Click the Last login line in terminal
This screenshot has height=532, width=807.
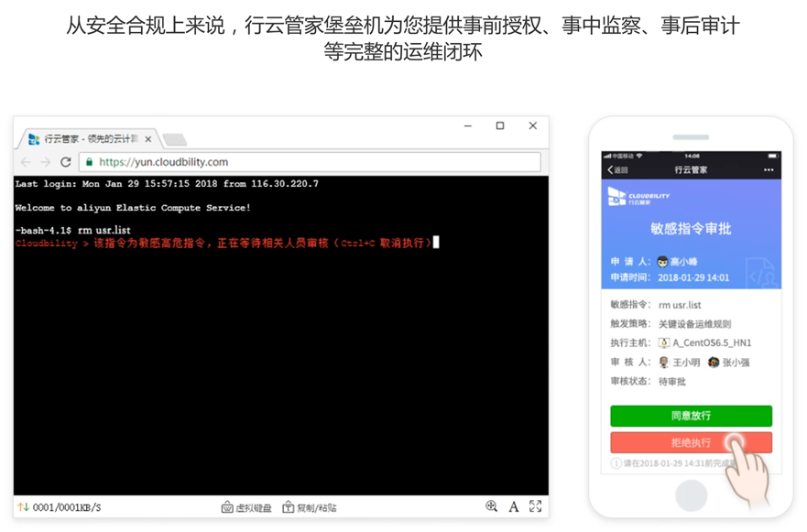coord(167,184)
